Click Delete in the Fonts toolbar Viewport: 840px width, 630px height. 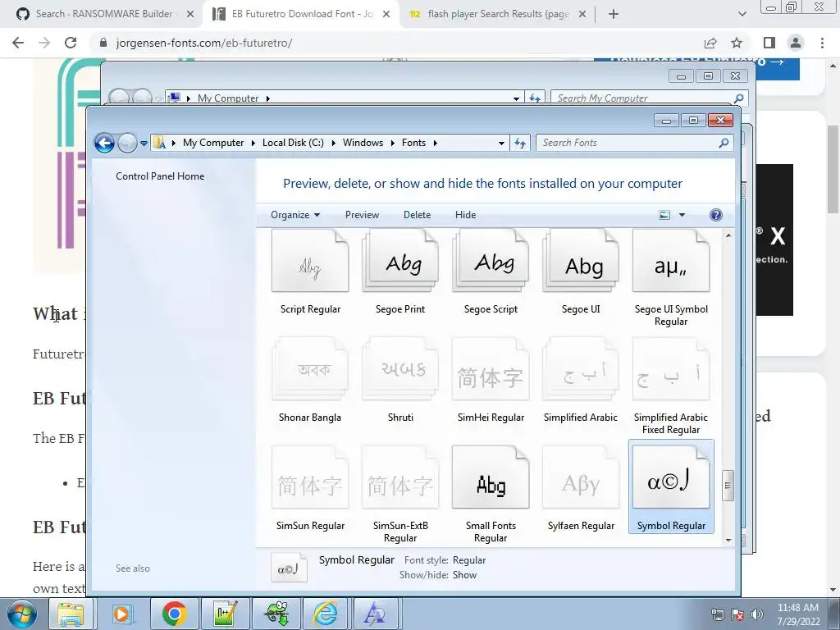pos(417,215)
